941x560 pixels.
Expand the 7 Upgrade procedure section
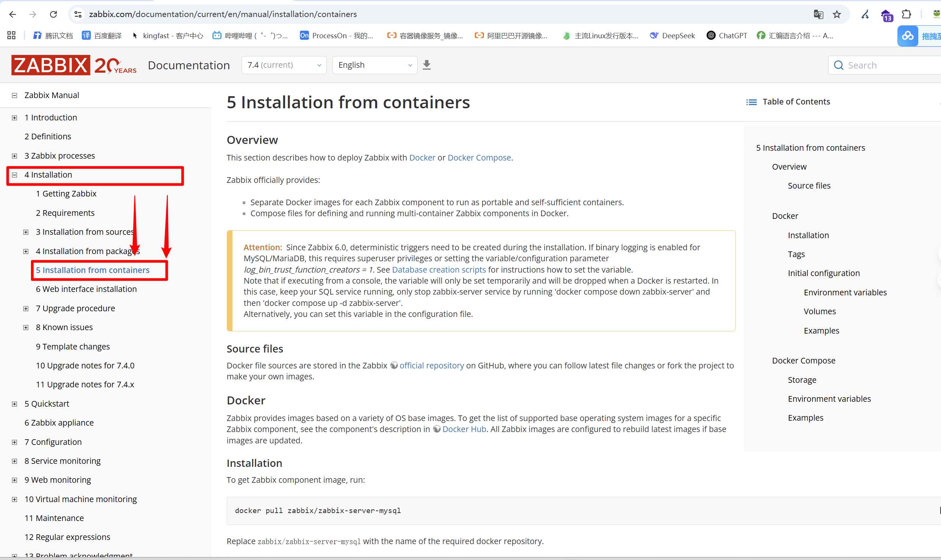coord(26,309)
